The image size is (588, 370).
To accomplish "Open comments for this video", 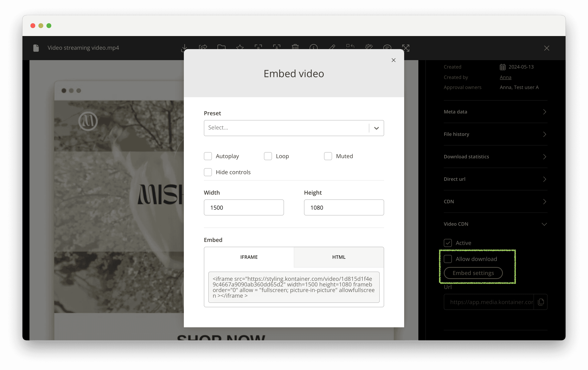I will [387, 48].
